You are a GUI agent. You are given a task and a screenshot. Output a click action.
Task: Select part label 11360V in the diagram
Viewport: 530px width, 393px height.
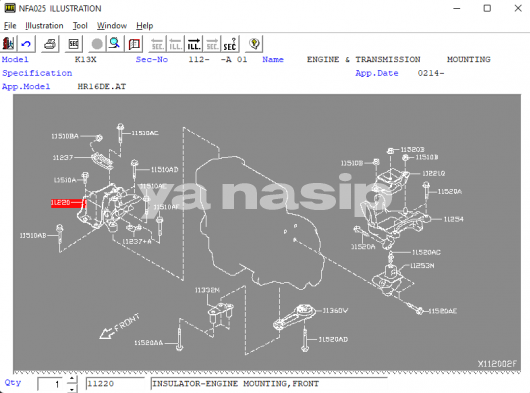335,311
